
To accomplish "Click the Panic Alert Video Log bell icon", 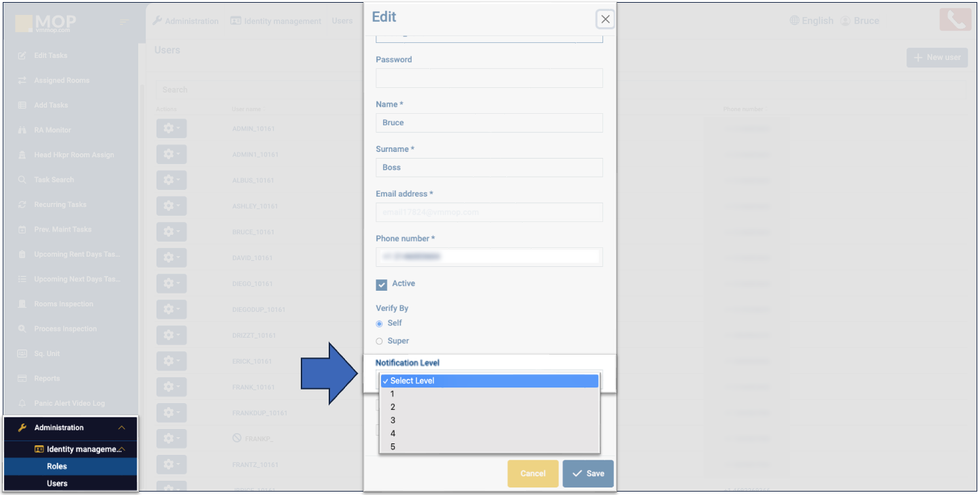I will (22, 403).
